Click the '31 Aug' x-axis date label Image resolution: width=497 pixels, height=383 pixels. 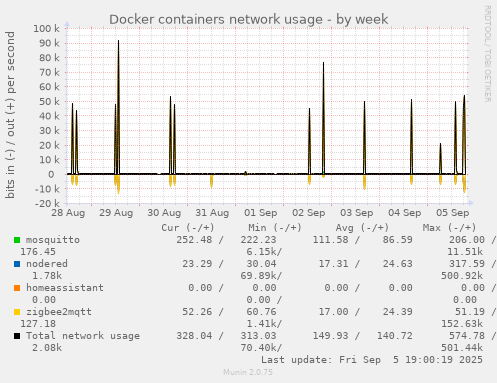212,213
